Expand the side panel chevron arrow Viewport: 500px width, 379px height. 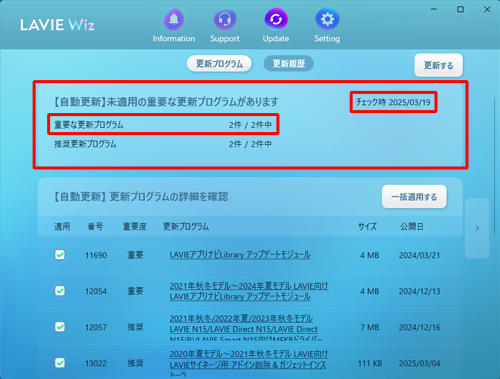(477, 228)
